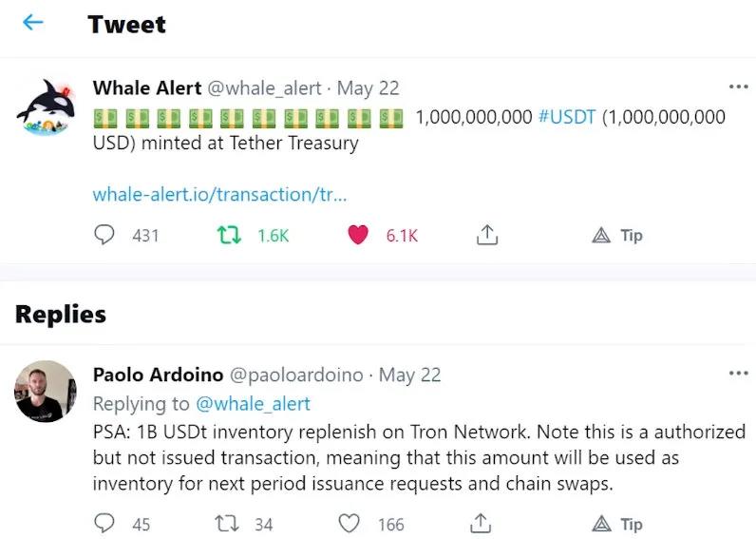Screen dimensions: 756x539
Task: Open more options on Whale Alert tweet
Action: click(x=738, y=87)
